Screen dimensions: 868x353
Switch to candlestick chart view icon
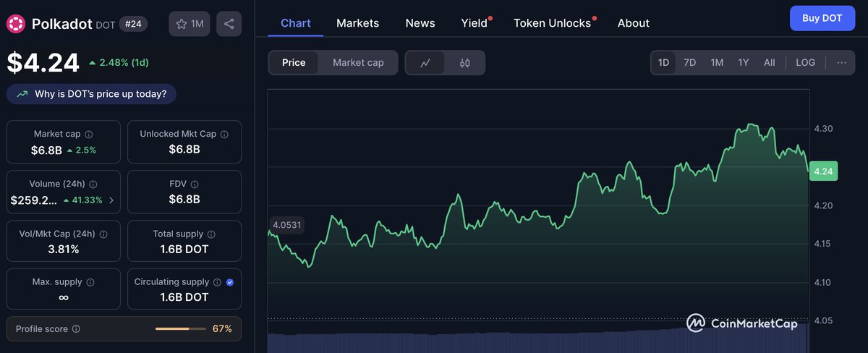(x=464, y=63)
